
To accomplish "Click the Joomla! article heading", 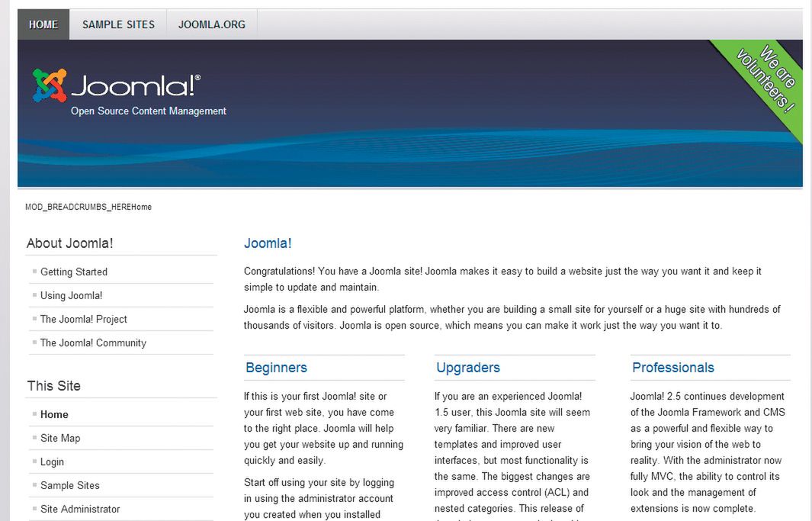I will (267, 243).
